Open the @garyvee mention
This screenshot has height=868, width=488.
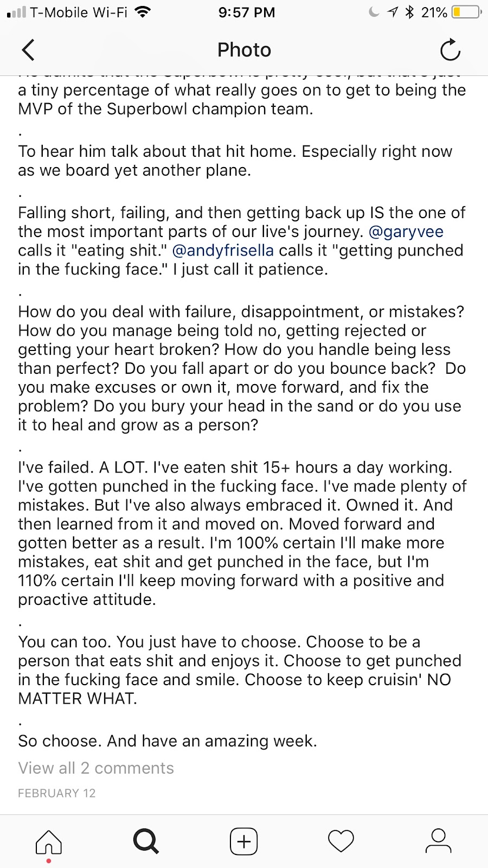point(406,232)
